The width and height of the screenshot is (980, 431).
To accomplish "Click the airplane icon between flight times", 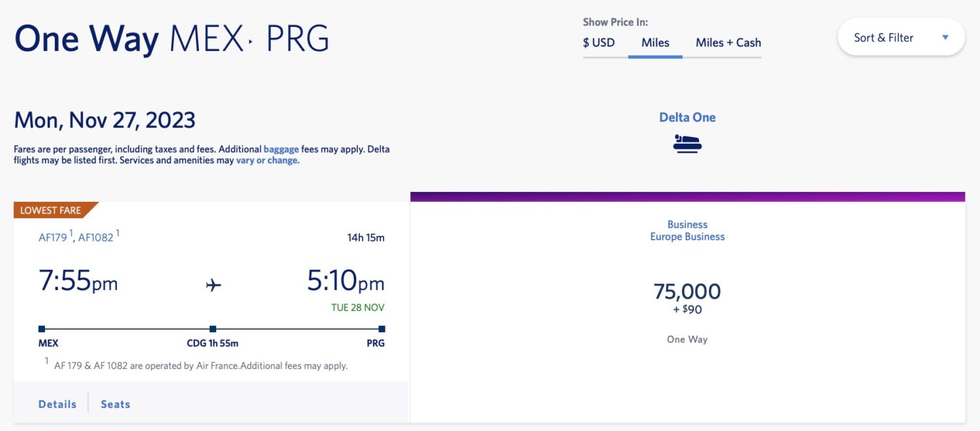I will [214, 285].
